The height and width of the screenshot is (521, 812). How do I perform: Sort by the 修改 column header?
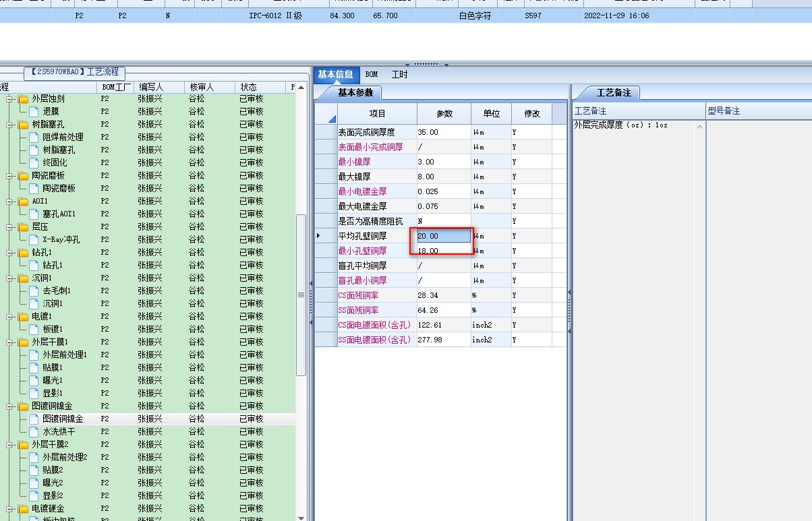pyautogui.click(x=532, y=114)
